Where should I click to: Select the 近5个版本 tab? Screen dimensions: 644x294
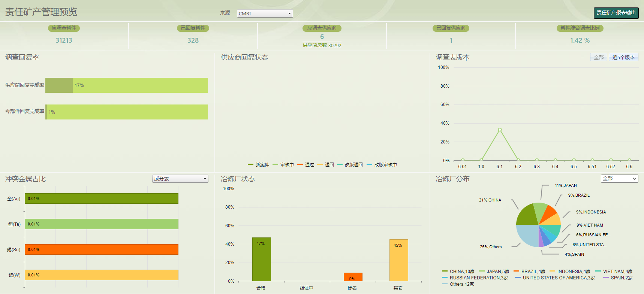tap(623, 57)
